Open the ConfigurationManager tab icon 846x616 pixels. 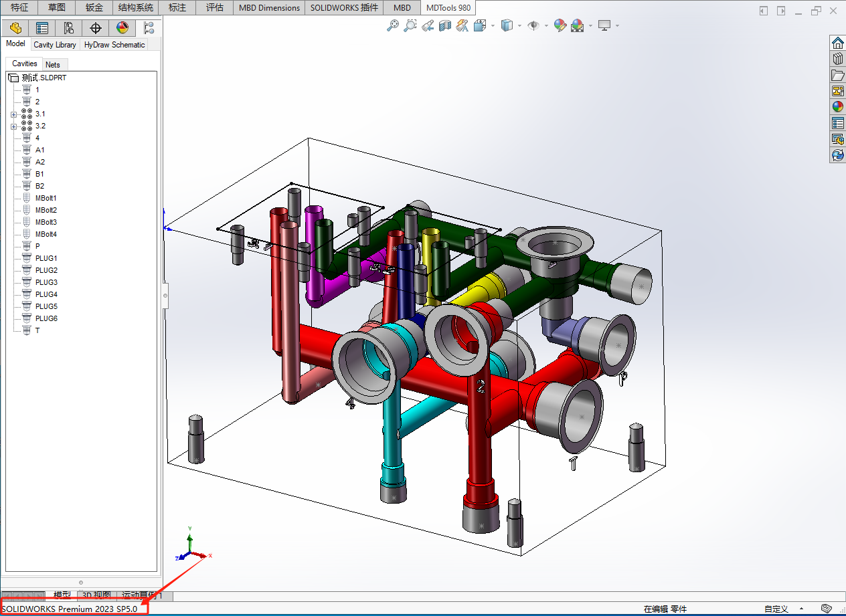pos(69,28)
